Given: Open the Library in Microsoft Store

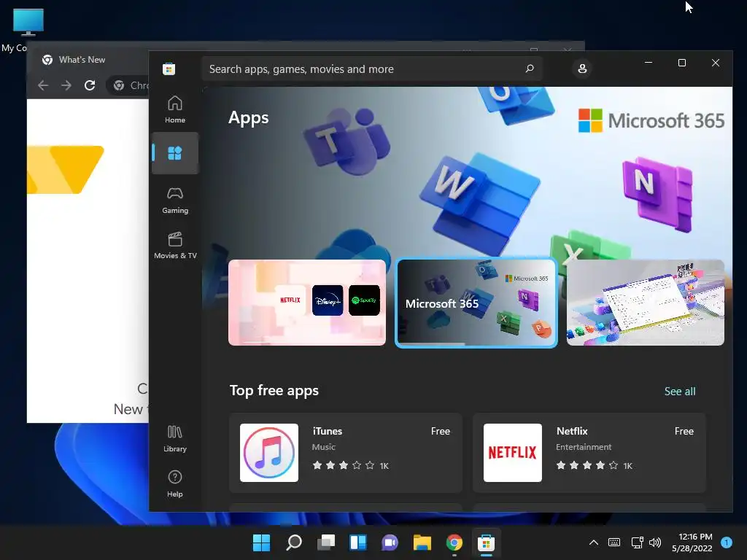Looking at the screenshot, I should point(175,438).
